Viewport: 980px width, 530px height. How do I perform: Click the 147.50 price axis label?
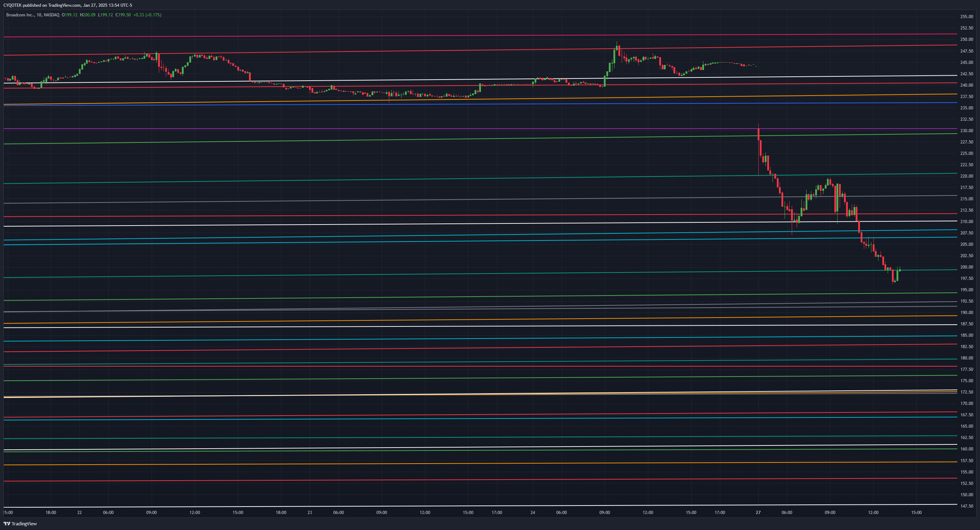click(967, 507)
